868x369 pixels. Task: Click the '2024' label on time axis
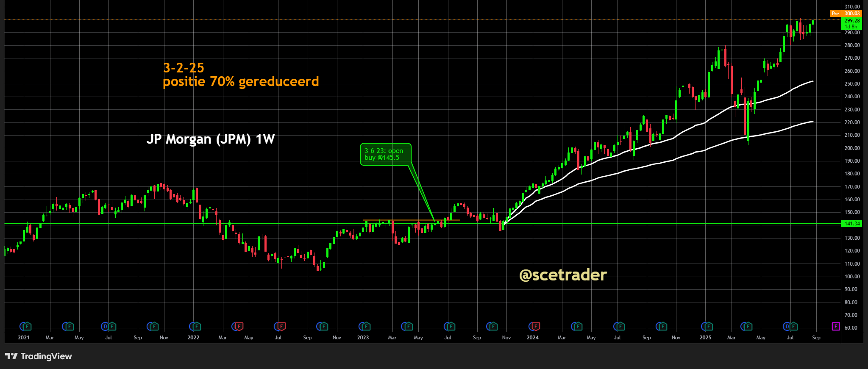(532, 338)
